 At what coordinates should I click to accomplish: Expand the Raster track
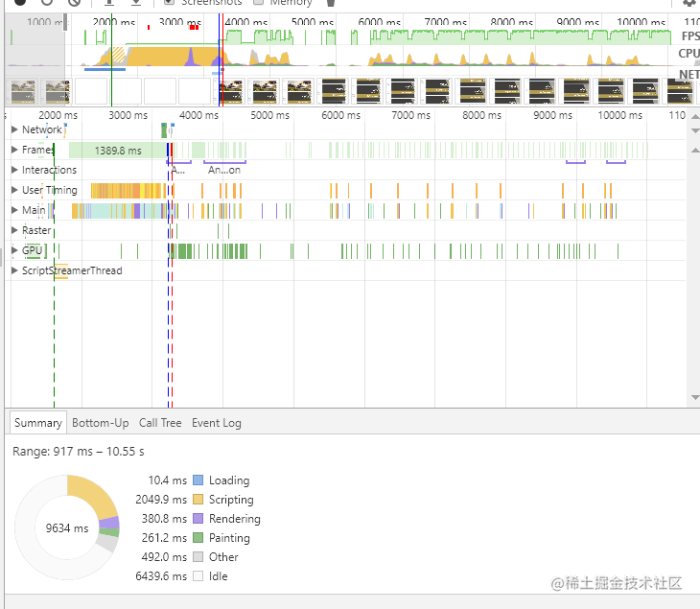coord(14,230)
